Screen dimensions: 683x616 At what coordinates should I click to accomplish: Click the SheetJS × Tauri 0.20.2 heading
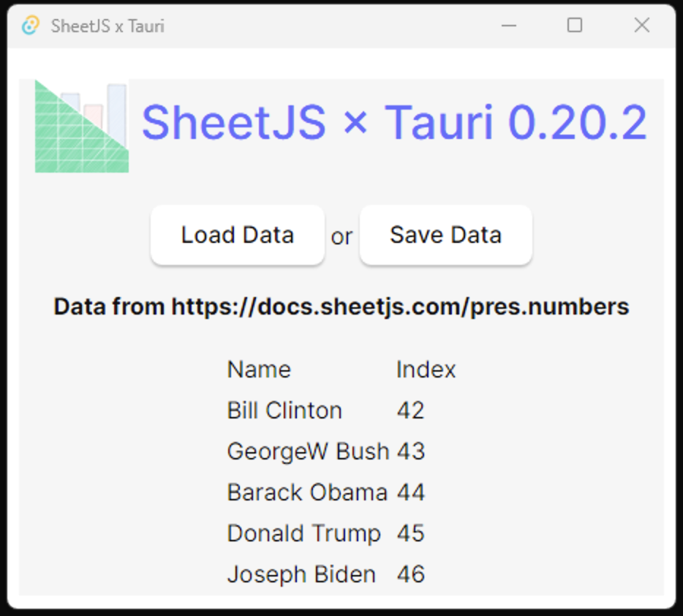point(393,123)
